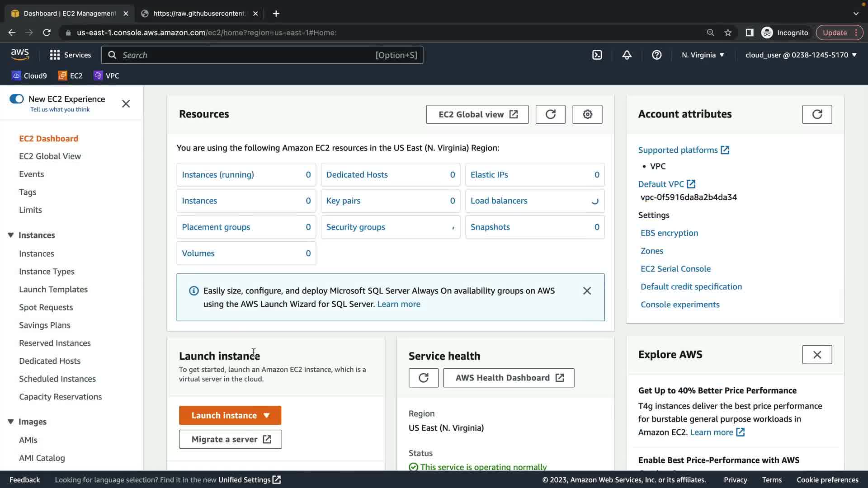Toggle New EC2 Experience switch
The height and width of the screenshot is (488, 868).
(x=17, y=99)
